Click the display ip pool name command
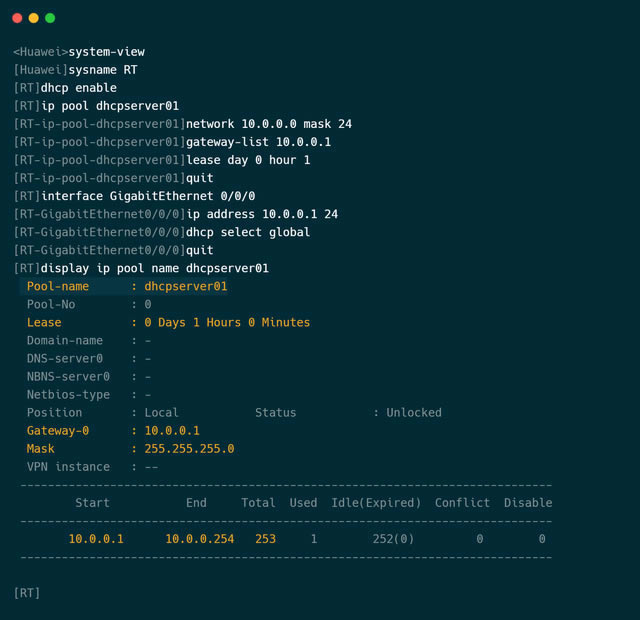 point(154,268)
